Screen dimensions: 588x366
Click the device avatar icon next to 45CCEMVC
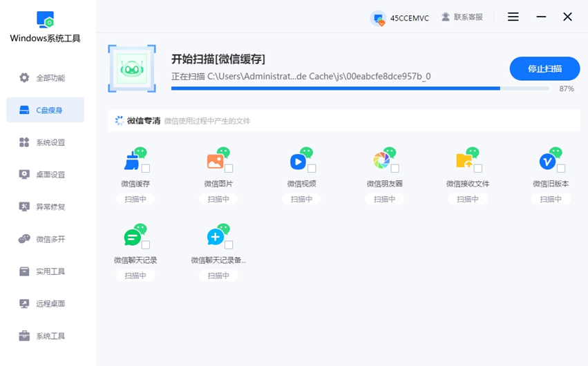coord(378,18)
